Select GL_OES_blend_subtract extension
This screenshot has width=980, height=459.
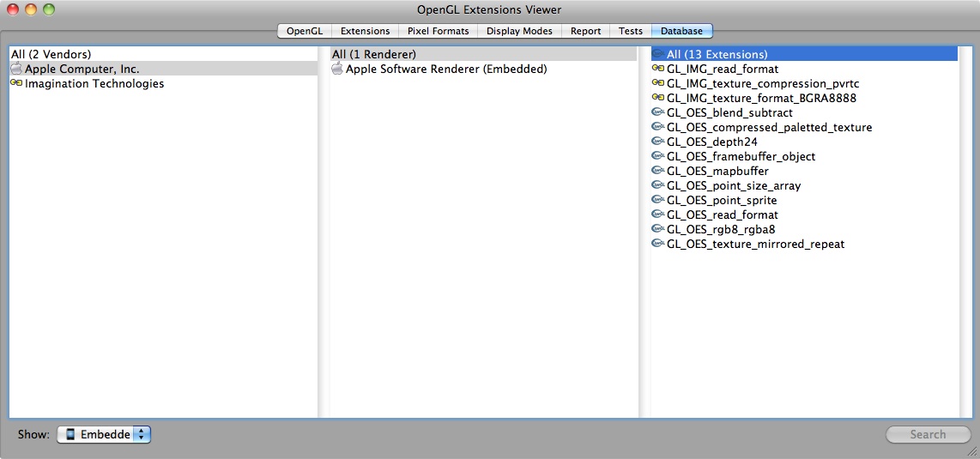coord(804,112)
